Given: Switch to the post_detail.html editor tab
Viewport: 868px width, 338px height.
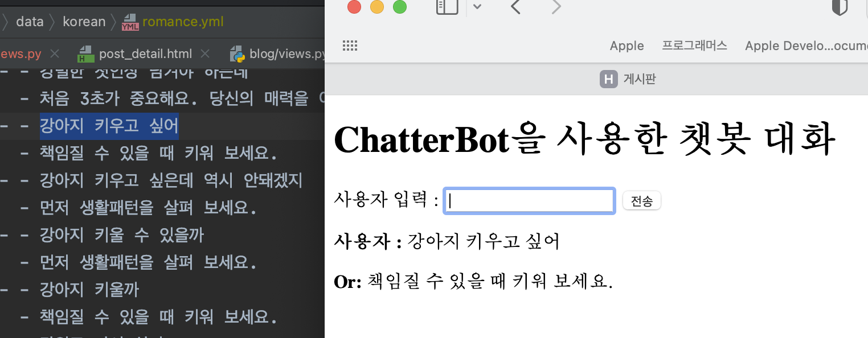Looking at the screenshot, I should 145,54.
